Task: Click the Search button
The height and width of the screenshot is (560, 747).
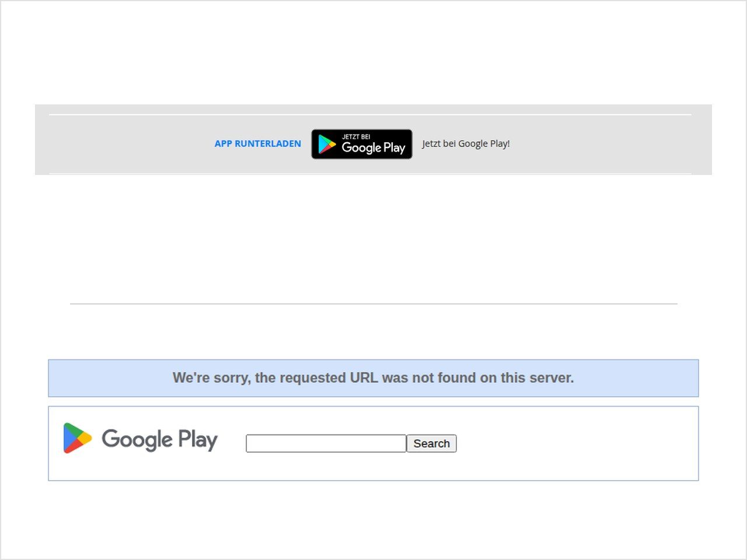Action: coord(432,443)
